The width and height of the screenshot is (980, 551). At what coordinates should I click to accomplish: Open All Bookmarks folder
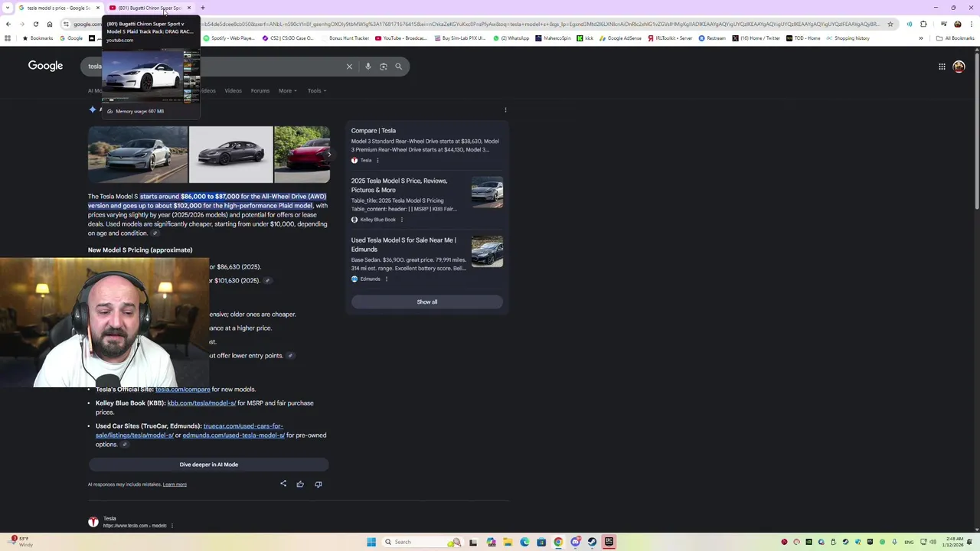[955, 38]
